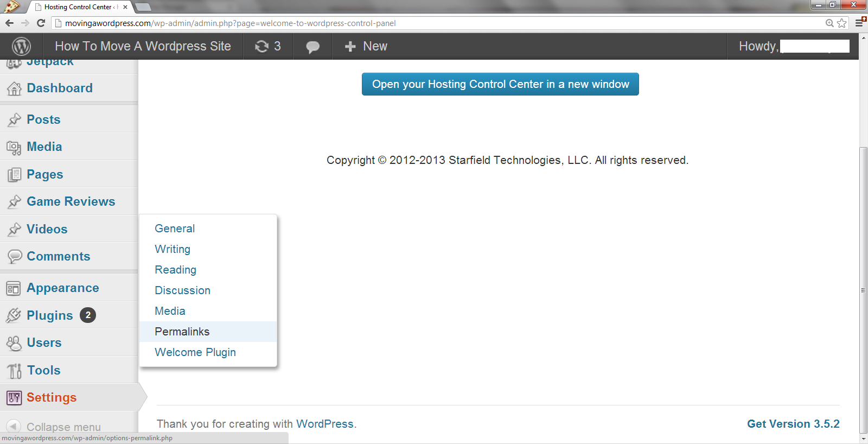The height and width of the screenshot is (444, 868).
Task: Open a new browser tab
Action: click(143, 7)
